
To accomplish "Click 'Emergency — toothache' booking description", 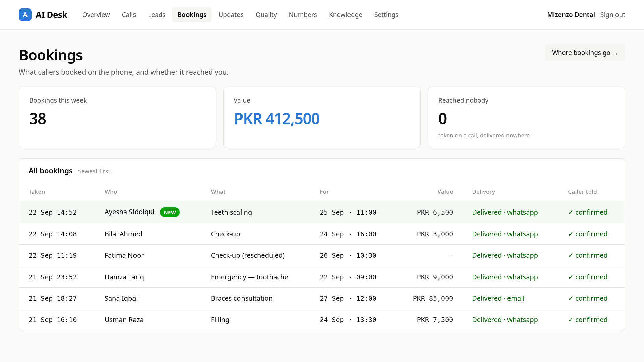I will coord(250,277).
